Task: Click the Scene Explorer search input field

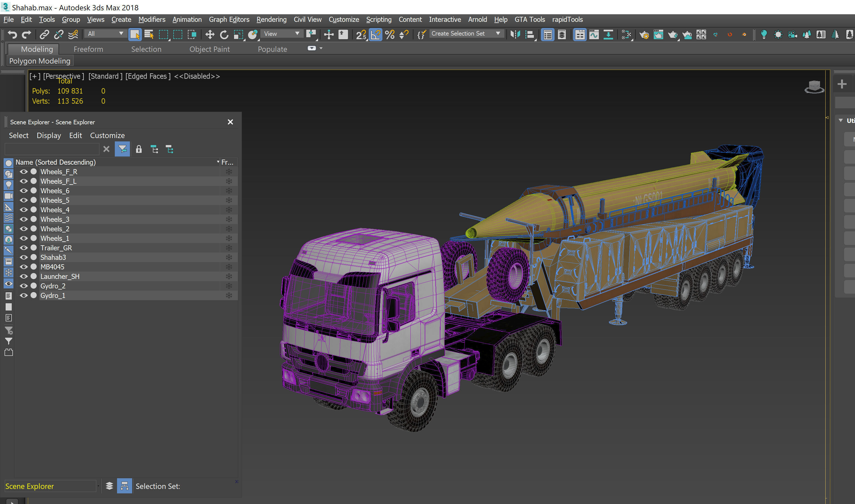Action: click(x=52, y=149)
